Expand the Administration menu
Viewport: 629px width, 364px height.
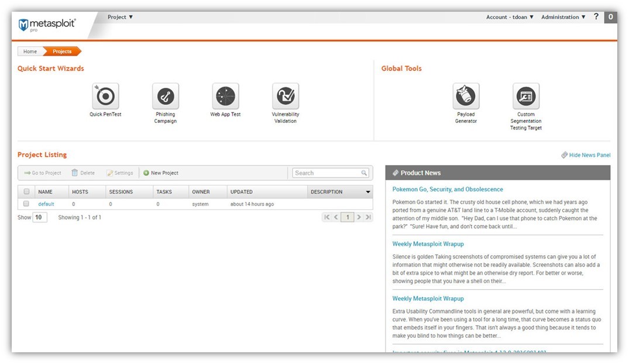tap(563, 17)
